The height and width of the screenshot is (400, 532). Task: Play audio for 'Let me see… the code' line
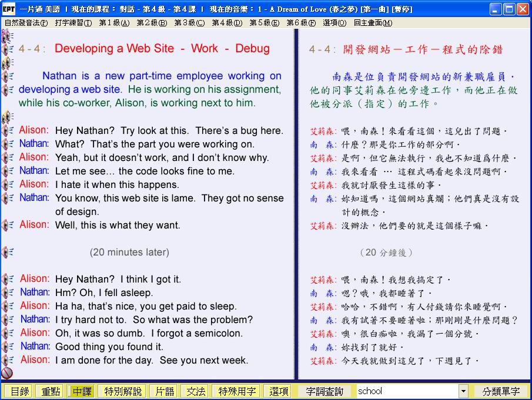pos(8,171)
